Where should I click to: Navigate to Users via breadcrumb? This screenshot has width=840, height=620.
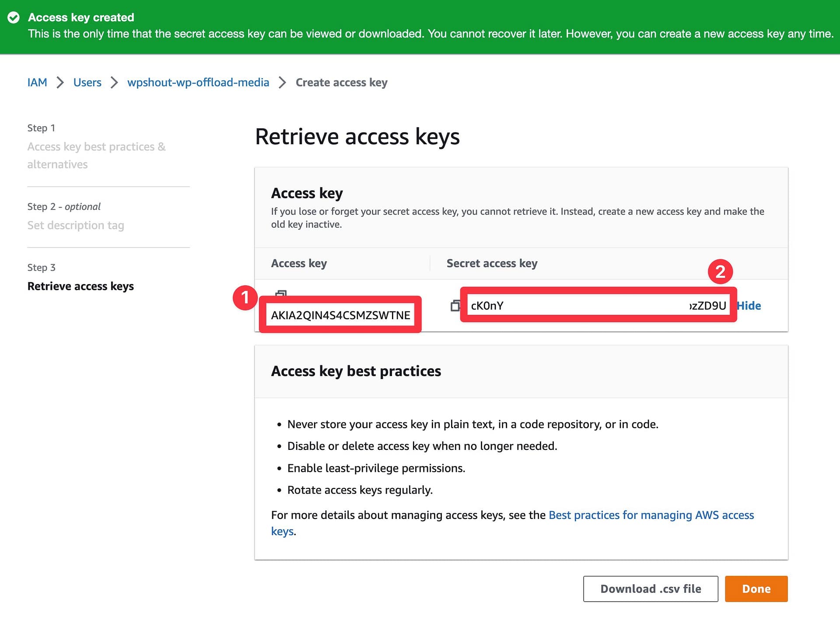pos(87,82)
